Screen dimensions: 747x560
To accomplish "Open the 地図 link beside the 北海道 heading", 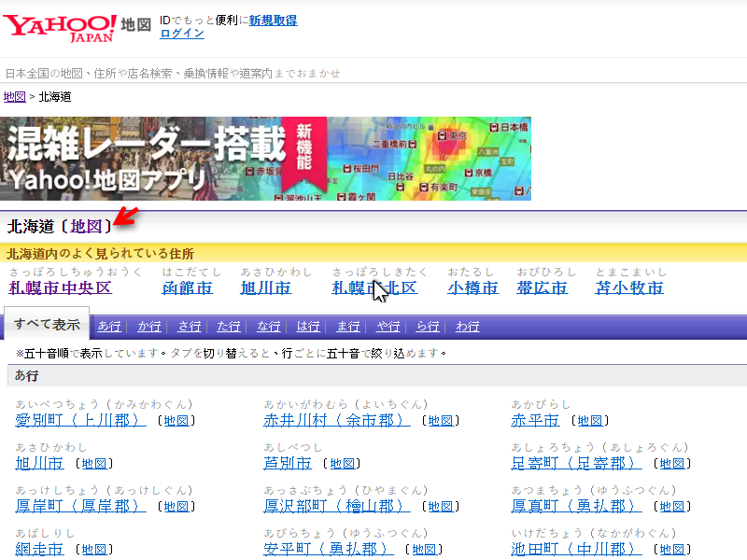I will click(86, 226).
